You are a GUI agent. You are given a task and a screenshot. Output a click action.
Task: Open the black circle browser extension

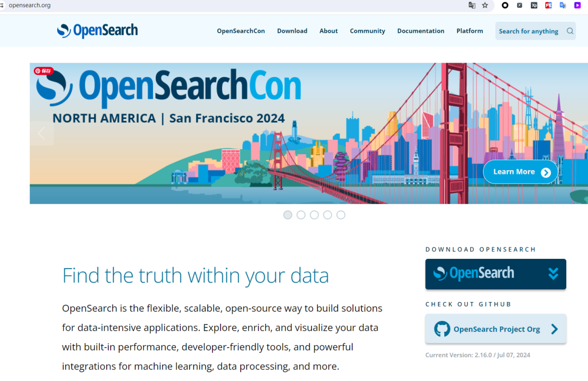(505, 5)
